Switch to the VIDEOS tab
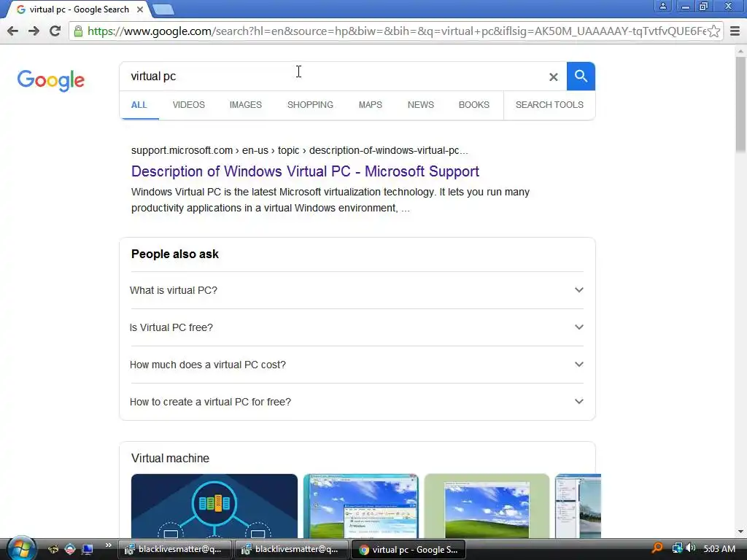The image size is (747, 560). [x=189, y=105]
